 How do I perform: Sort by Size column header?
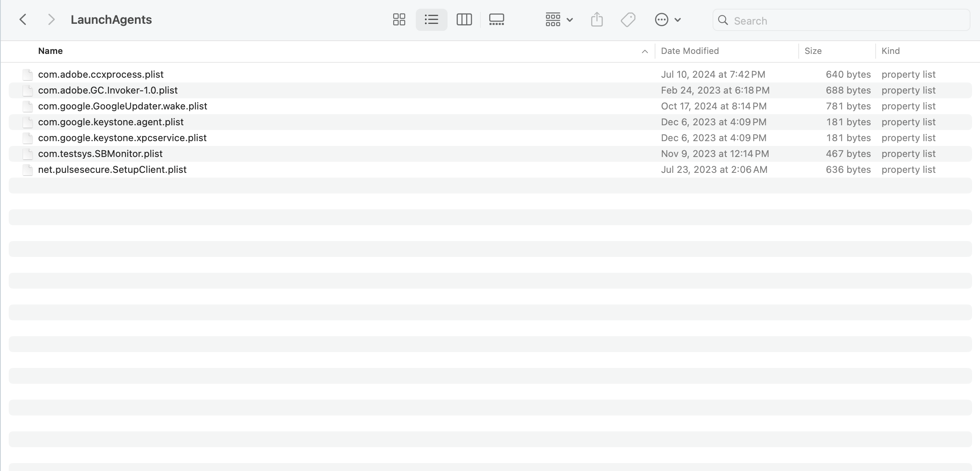tap(813, 51)
